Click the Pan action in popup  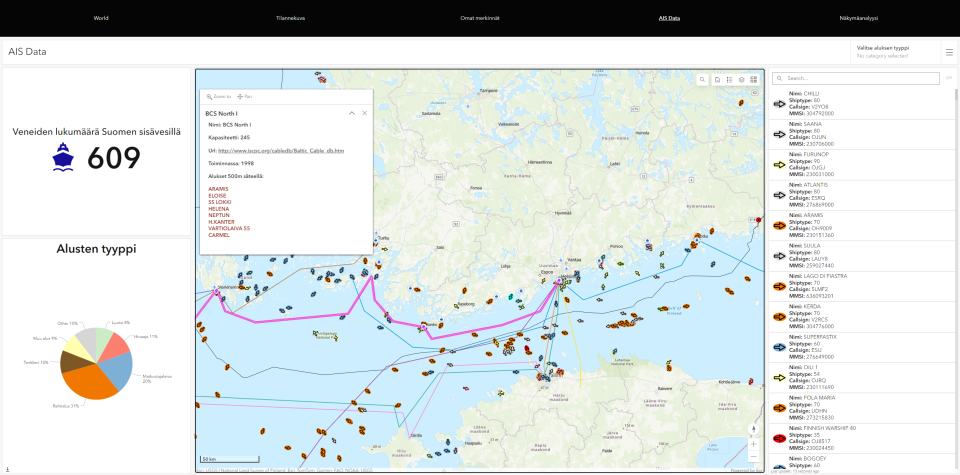click(x=245, y=96)
